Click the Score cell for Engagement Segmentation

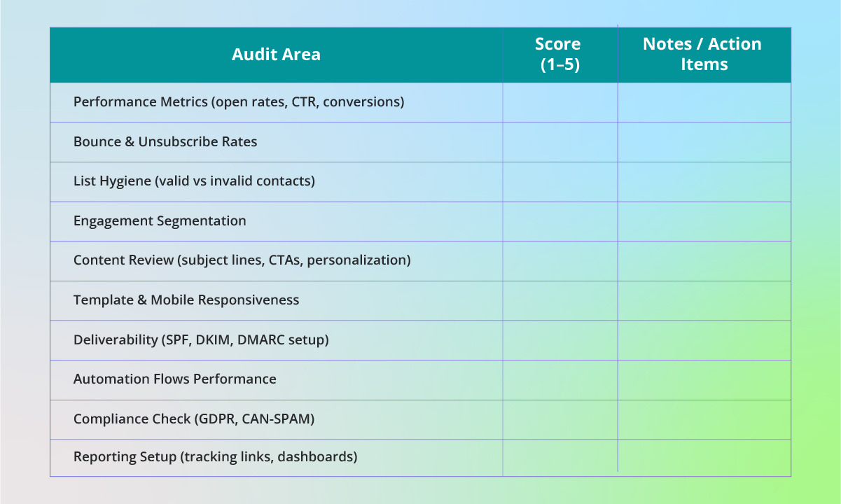tap(560, 221)
